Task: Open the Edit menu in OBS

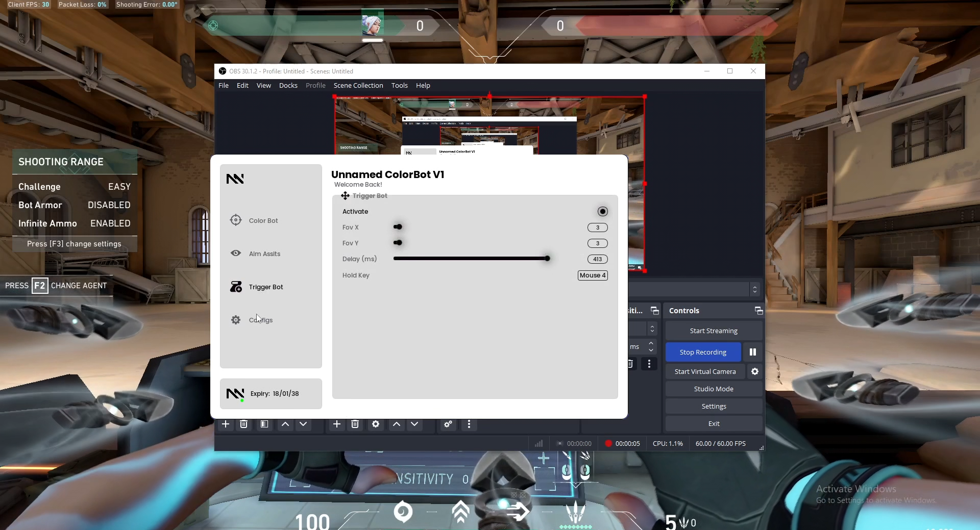Action: 242,85
